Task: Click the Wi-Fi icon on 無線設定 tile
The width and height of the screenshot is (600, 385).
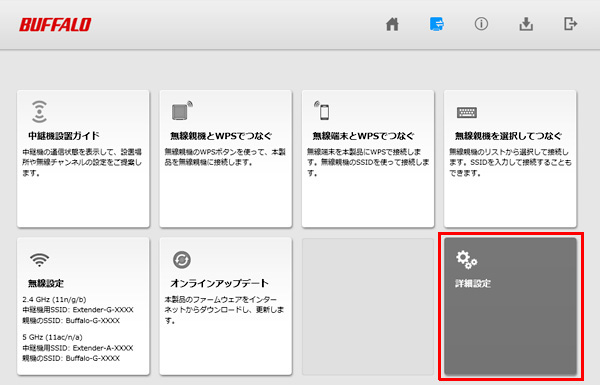Action: [39, 259]
